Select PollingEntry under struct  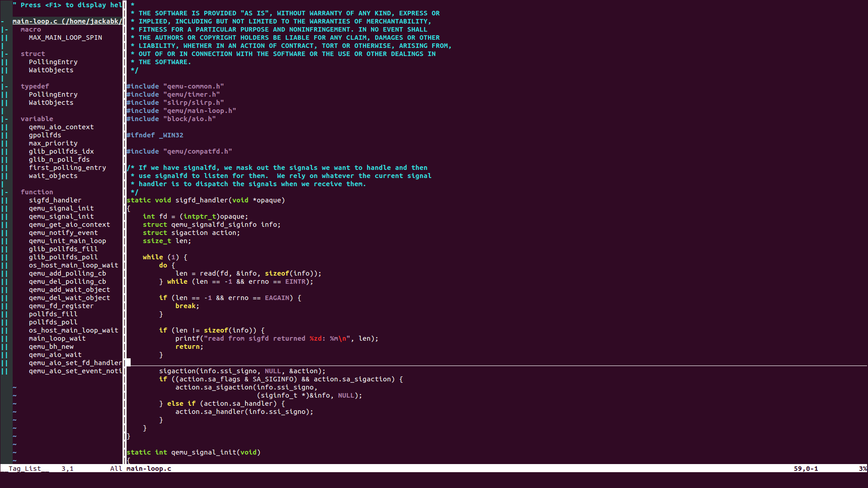point(53,62)
